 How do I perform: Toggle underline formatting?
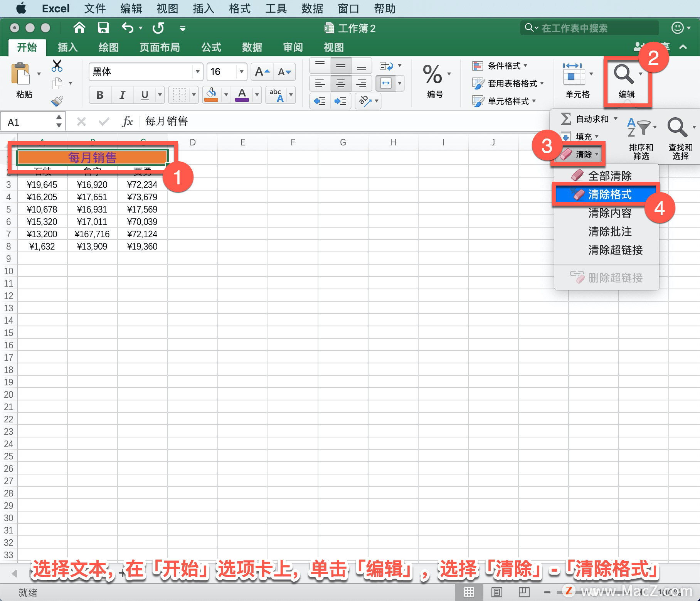pos(145,95)
